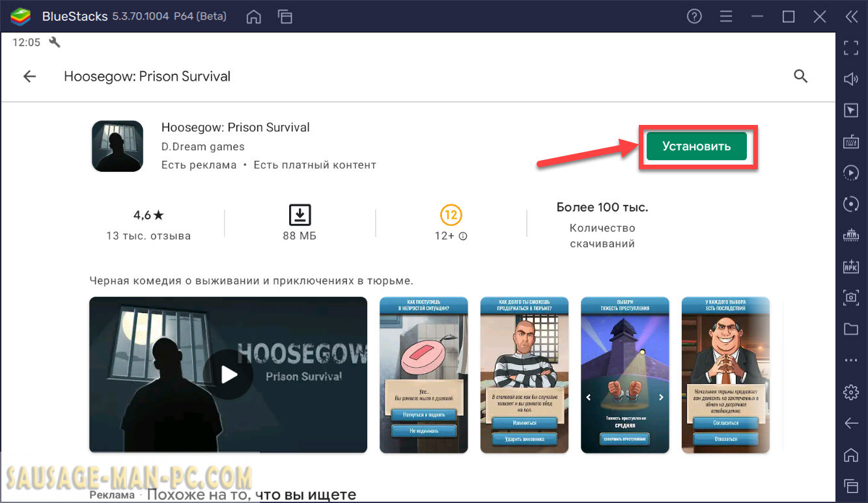This screenshot has height=503, width=868.
Task: Show info about the 12+ rating
Action: (x=463, y=236)
